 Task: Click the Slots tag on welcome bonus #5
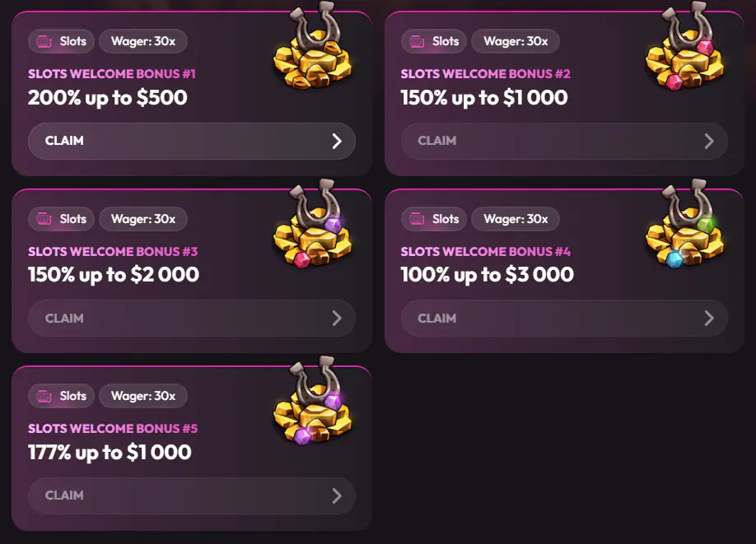[62, 396]
